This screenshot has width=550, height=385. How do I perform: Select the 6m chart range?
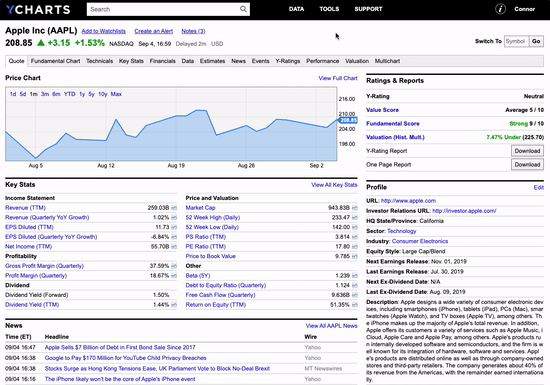click(56, 94)
